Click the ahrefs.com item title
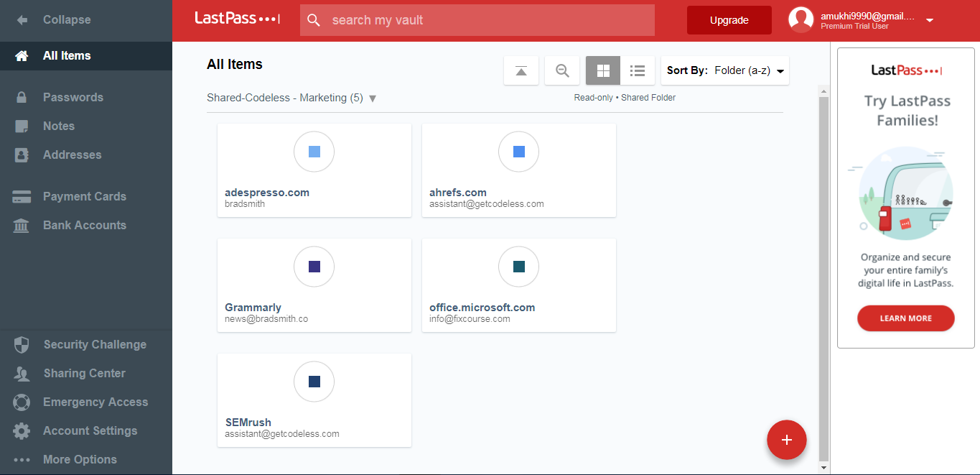Viewport: 980px width, 475px height. pos(458,193)
